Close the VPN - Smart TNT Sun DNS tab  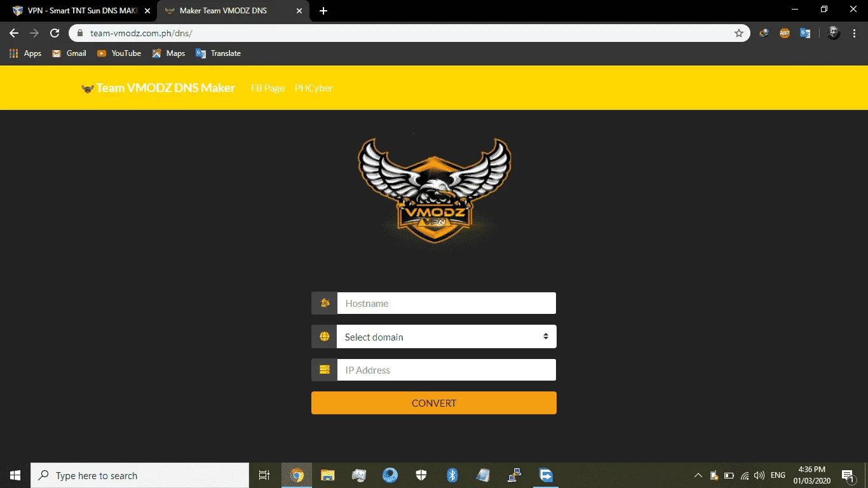pos(147,11)
